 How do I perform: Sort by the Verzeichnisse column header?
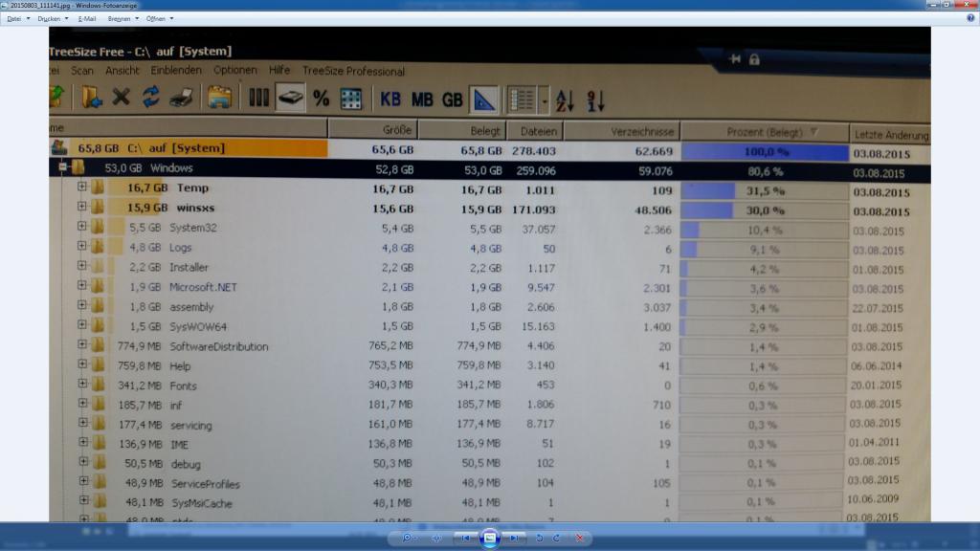(x=622, y=131)
